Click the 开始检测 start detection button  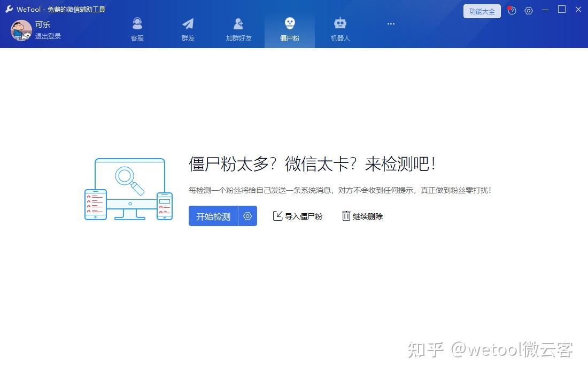212,216
